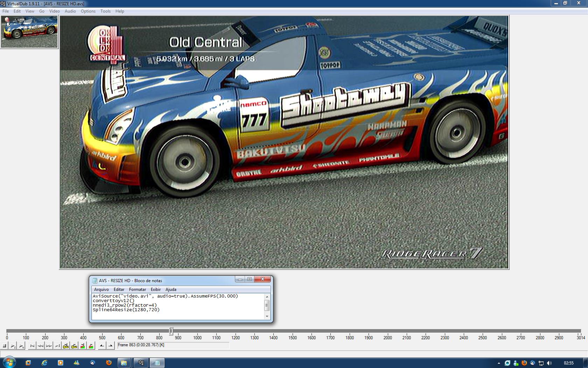Screen dimensions: 588x368
Task: Open Exibir menu in Bloco de notas
Action: (x=156, y=289)
